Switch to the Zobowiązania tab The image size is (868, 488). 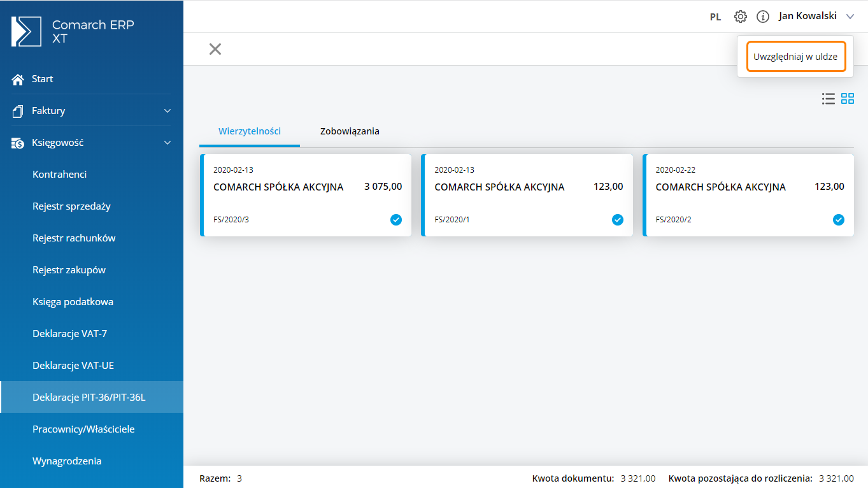click(x=350, y=131)
